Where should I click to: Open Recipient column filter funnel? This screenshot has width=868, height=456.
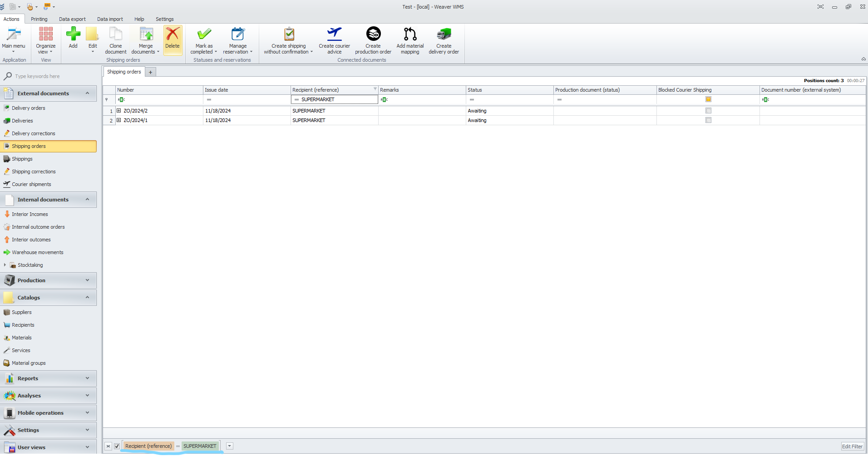pos(375,89)
